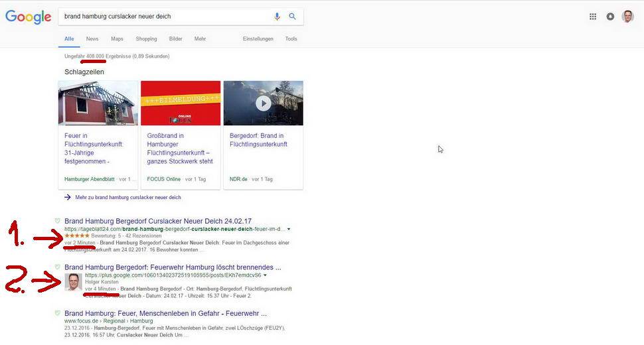Click Holger Korsten author photo

(74, 282)
